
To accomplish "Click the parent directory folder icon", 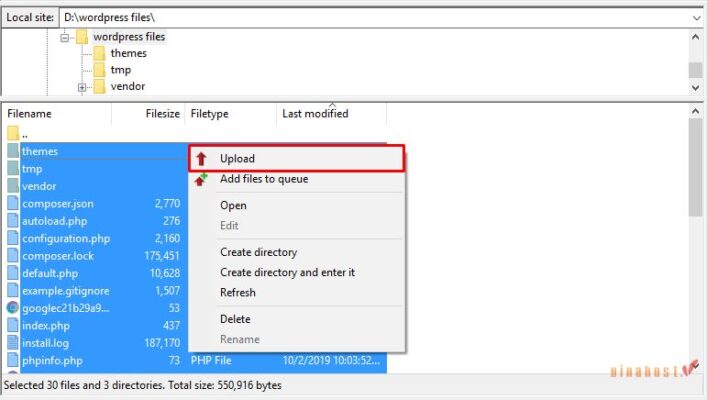I will pyautogui.click(x=13, y=133).
